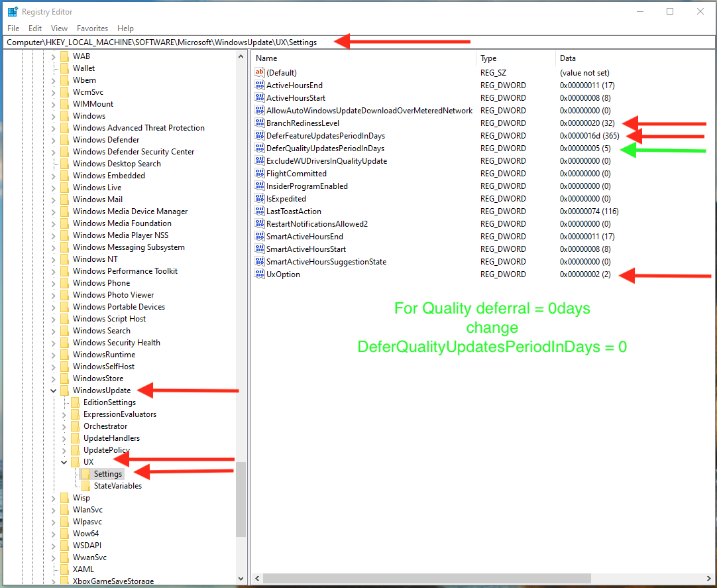Click the string icon next to (Default)
The width and height of the screenshot is (717, 588).
click(x=260, y=73)
